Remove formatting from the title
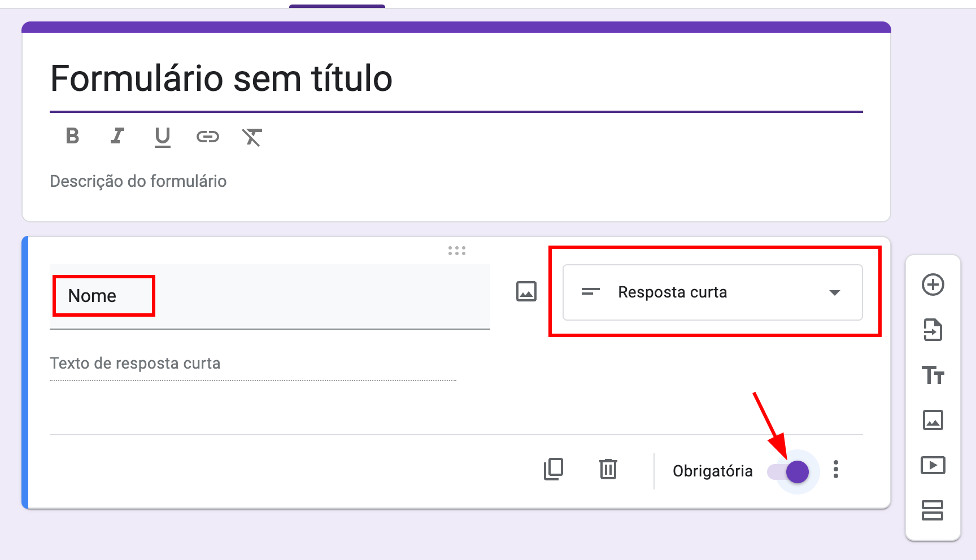The height and width of the screenshot is (560, 976). (x=252, y=137)
